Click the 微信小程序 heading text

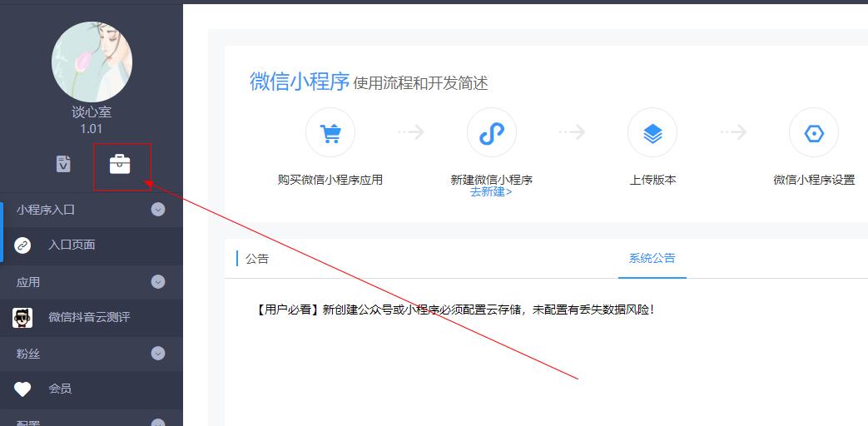point(300,82)
